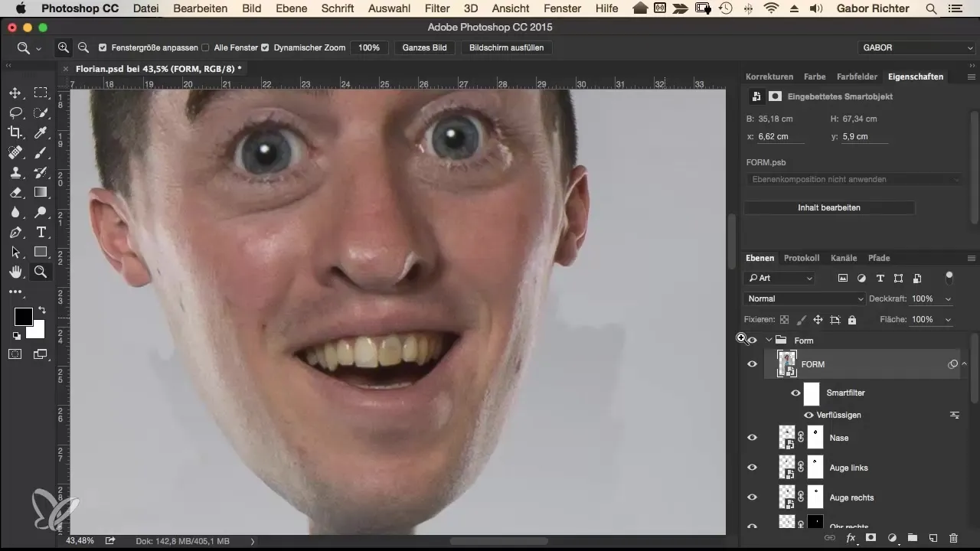Screen dimensions: 980x551
Task: Lock all with the padlock icon
Action: [x=852, y=320]
